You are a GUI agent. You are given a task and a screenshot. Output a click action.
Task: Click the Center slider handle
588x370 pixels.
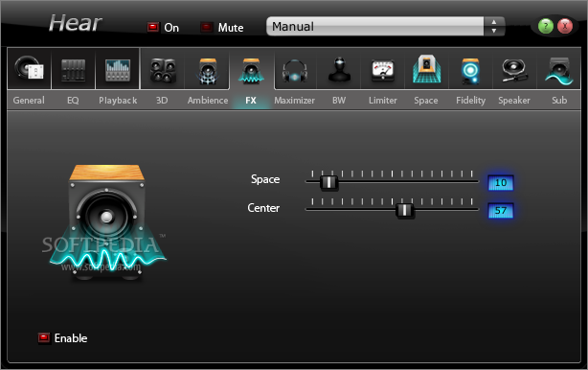(x=405, y=210)
